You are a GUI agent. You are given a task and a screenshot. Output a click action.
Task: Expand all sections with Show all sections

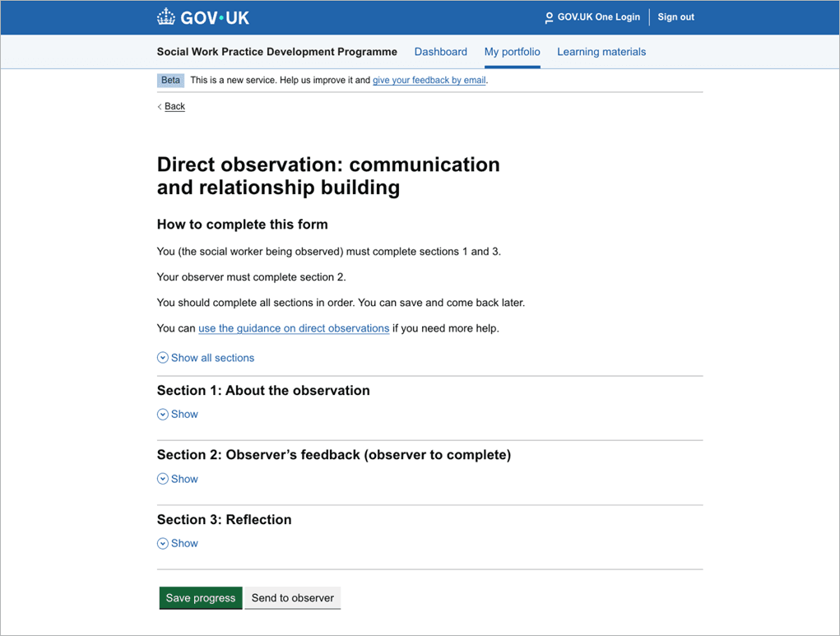coord(212,358)
